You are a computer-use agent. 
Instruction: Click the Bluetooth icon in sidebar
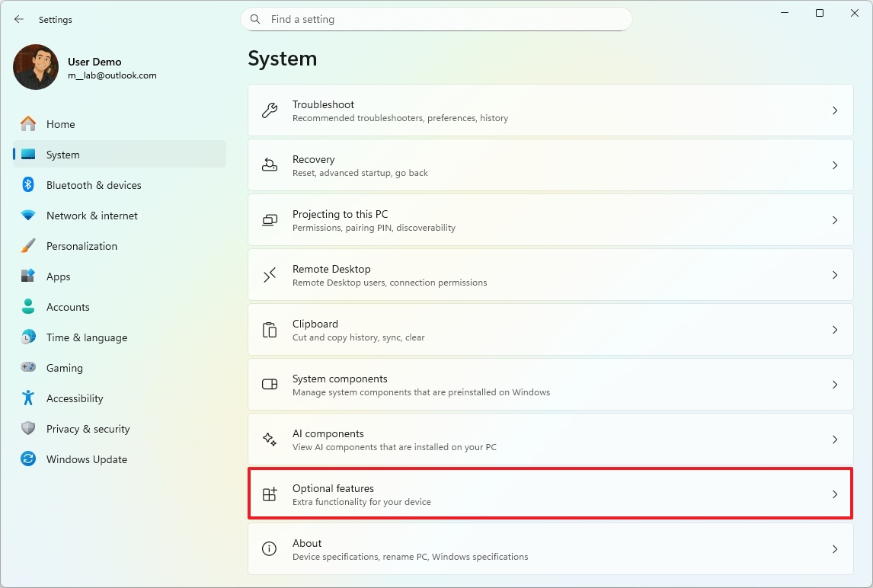pyautogui.click(x=28, y=185)
